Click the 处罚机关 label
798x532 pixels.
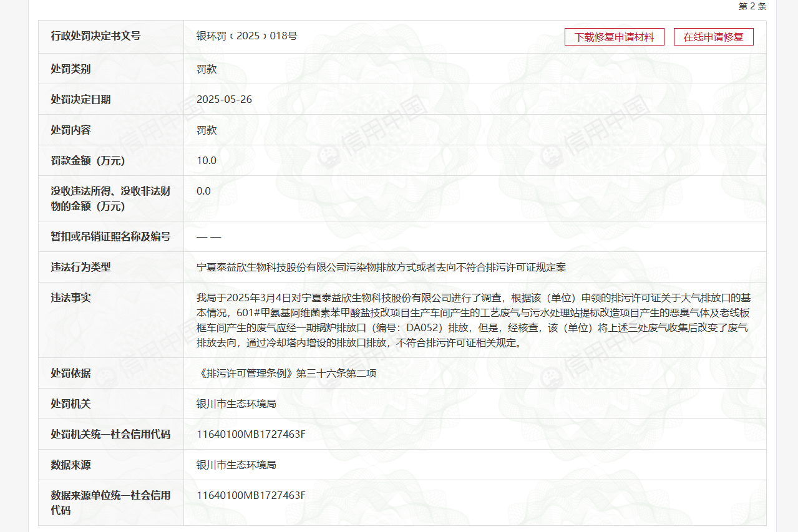click(x=71, y=404)
